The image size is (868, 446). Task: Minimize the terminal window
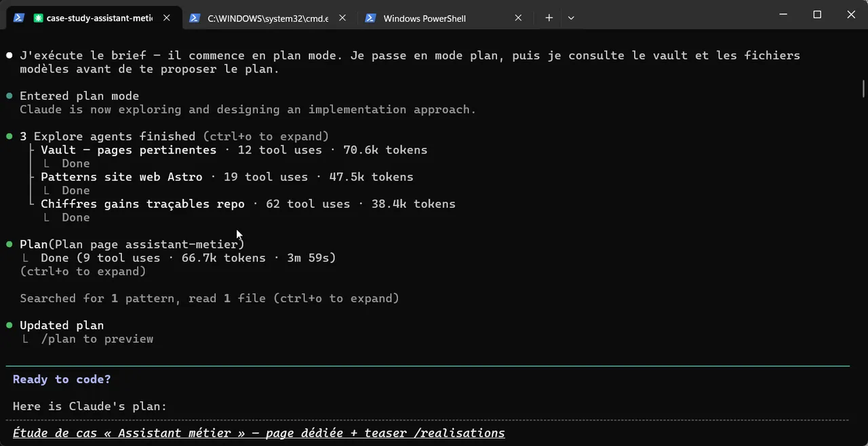[783, 14]
